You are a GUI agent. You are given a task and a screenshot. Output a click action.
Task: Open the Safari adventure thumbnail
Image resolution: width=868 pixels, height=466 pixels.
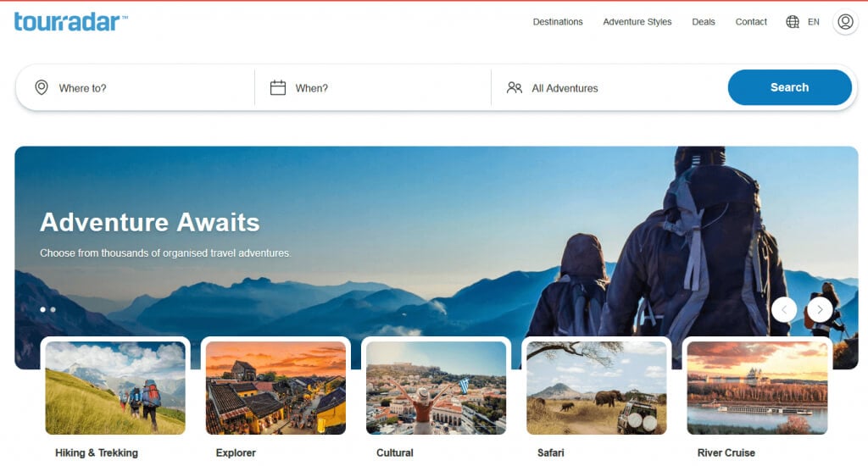click(x=596, y=387)
